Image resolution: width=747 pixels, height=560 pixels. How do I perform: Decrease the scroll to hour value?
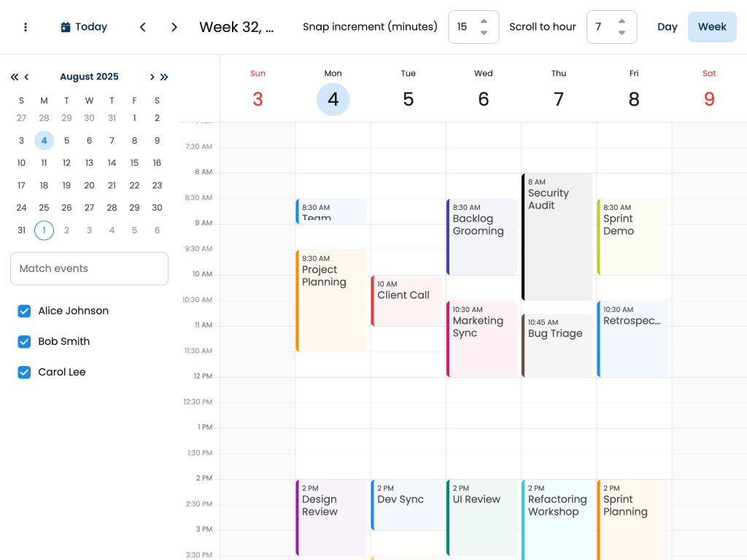(x=622, y=33)
